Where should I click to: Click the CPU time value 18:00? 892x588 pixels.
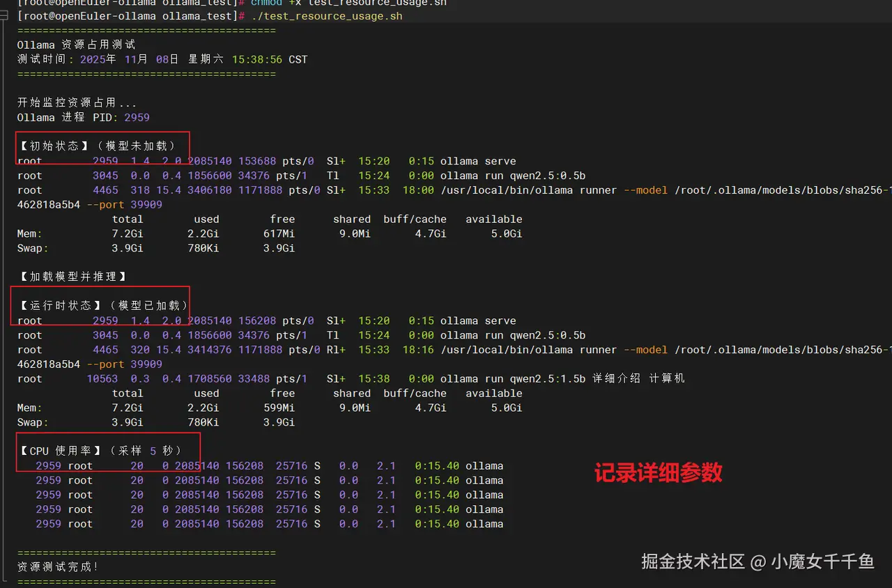pyautogui.click(x=418, y=190)
